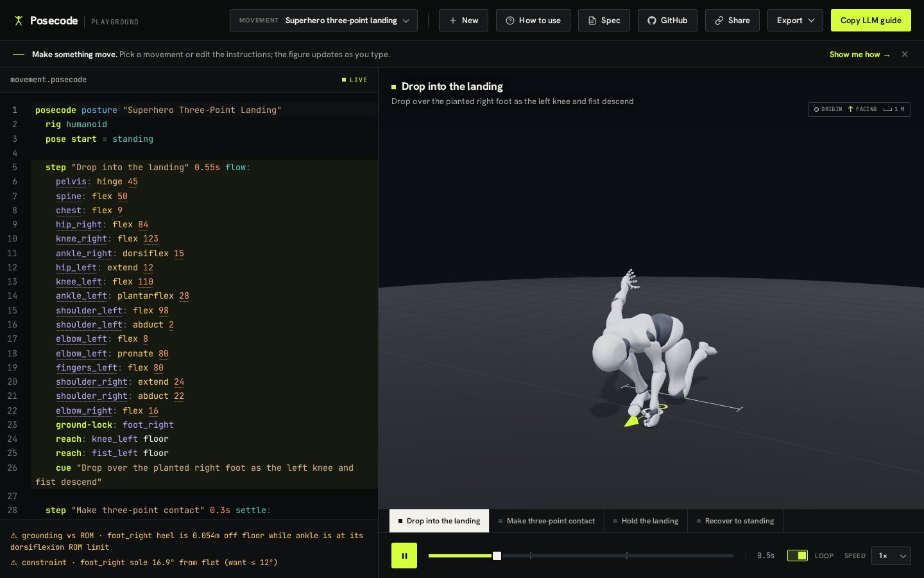Dismiss the Make something move banner

(x=905, y=55)
